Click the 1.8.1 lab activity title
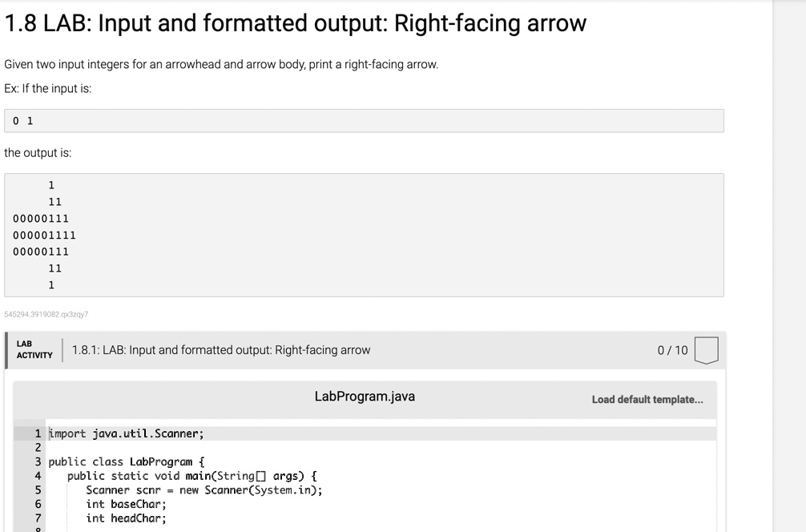806x532 pixels. (221, 350)
